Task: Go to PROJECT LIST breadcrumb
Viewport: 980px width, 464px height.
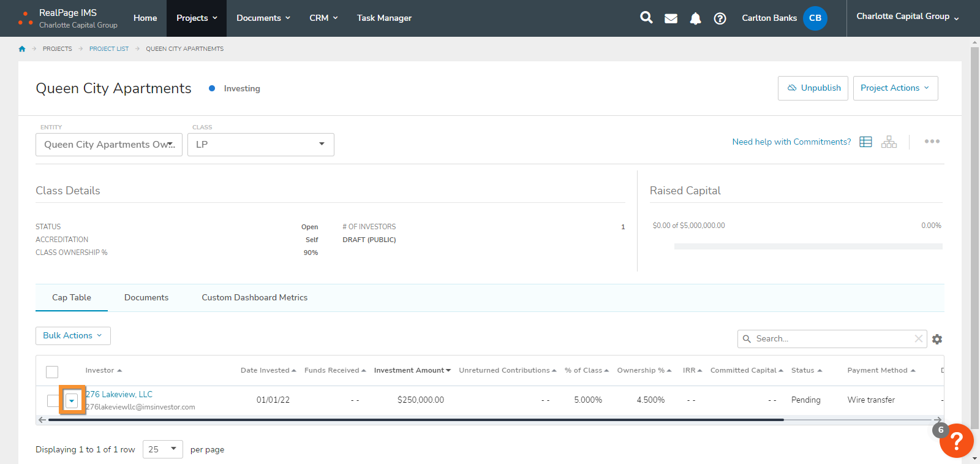Action: coord(109,49)
